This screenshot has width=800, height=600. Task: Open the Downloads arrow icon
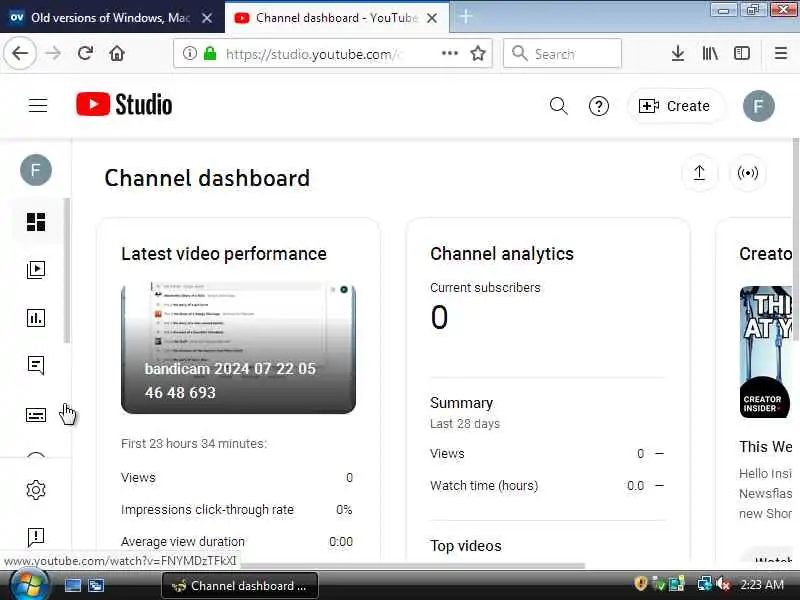(678, 53)
